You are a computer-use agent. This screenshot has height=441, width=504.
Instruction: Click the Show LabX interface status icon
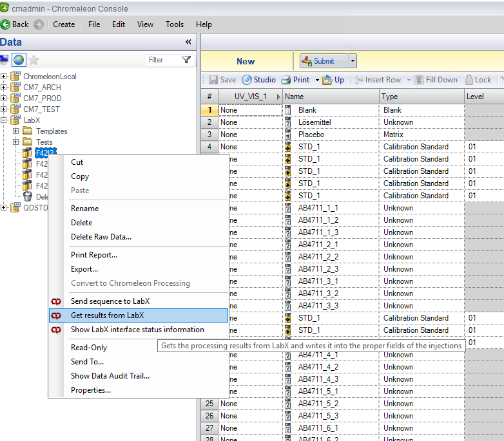(x=56, y=330)
